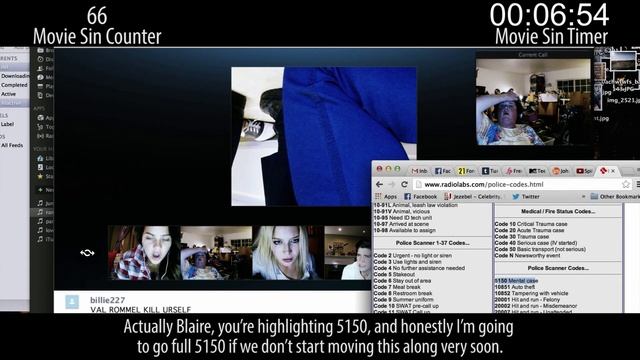
Task: Open the Other Bookmarks folder
Action: tap(615, 196)
